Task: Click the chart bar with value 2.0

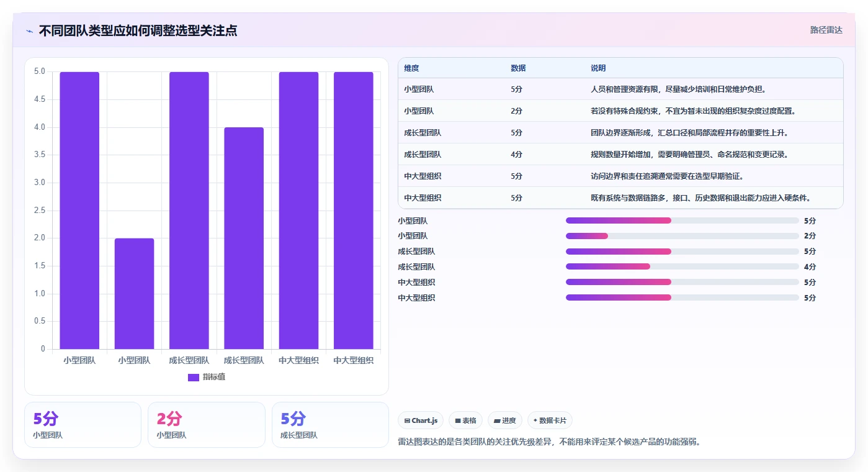Action: click(x=135, y=294)
